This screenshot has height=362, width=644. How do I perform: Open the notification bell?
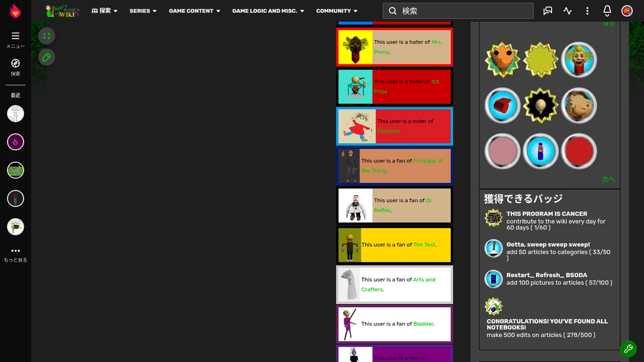point(607,11)
